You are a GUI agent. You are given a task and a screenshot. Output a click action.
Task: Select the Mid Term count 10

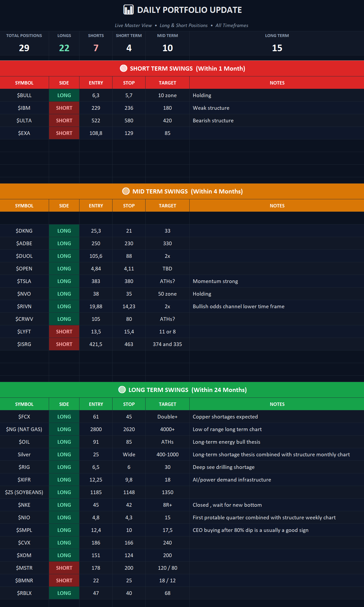pyautogui.click(x=168, y=48)
